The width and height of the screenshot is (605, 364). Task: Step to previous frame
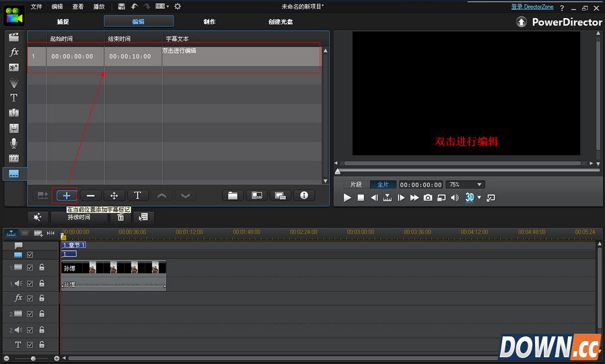374,198
